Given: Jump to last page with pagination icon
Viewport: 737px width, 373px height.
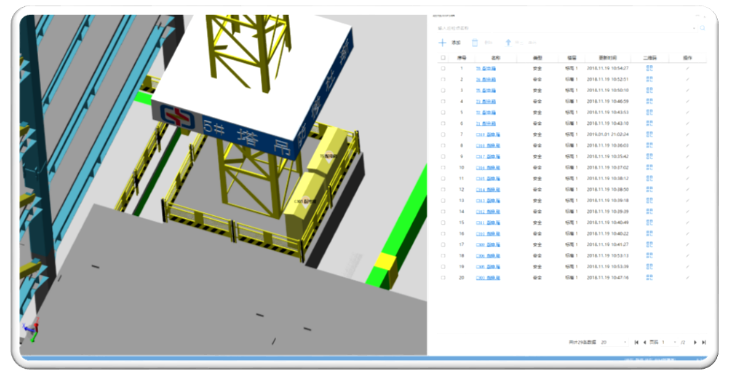Looking at the screenshot, I should [x=704, y=342].
